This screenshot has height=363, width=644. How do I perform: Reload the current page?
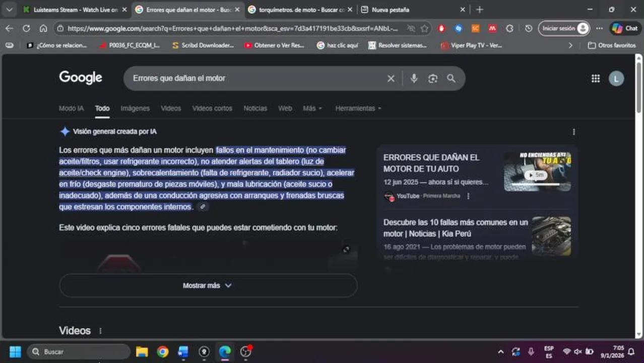[x=26, y=29]
